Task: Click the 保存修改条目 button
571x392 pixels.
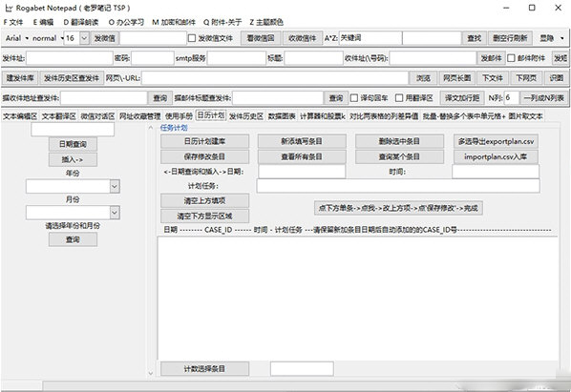Action: coord(204,157)
